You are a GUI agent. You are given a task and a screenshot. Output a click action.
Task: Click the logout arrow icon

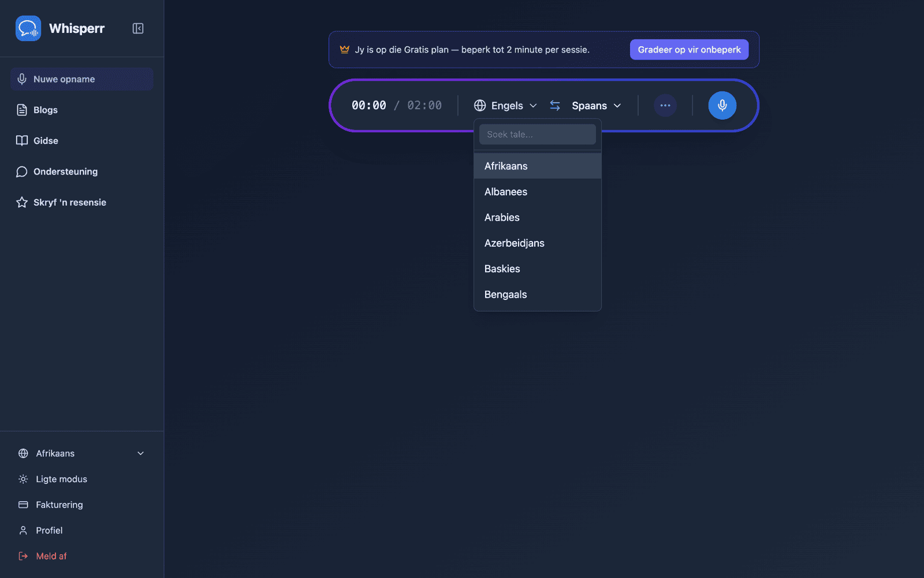(x=23, y=556)
